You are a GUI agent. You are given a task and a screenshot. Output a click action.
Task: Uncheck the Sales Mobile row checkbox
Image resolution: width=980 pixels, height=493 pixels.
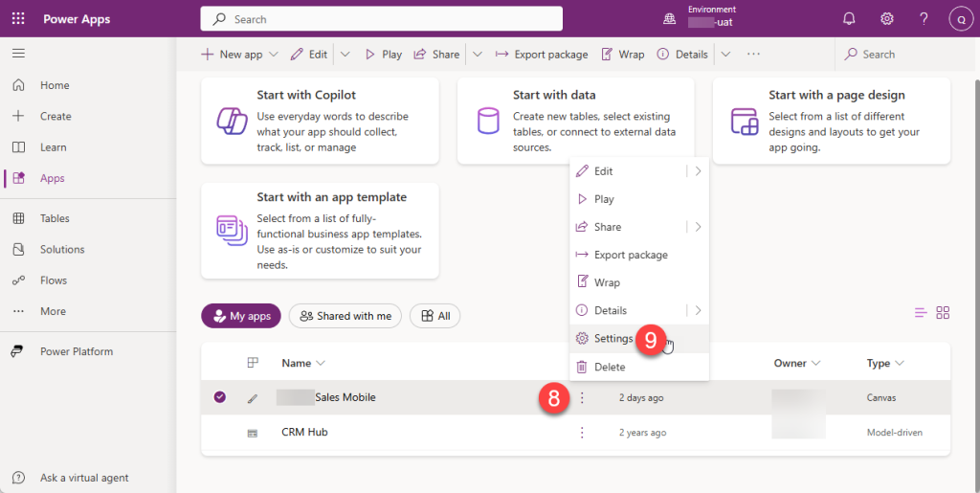pyautogui.click(x=219, y=396)
